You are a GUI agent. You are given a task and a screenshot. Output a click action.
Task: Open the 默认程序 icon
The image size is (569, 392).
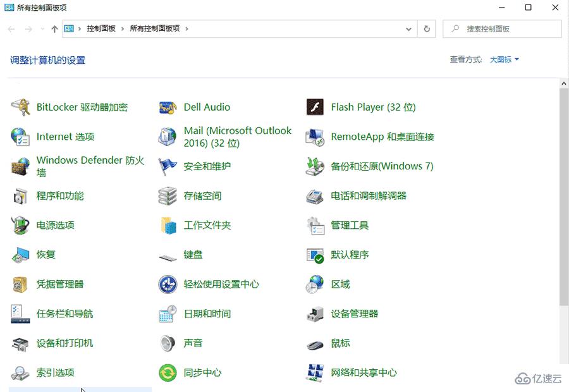tap(315, 255)
